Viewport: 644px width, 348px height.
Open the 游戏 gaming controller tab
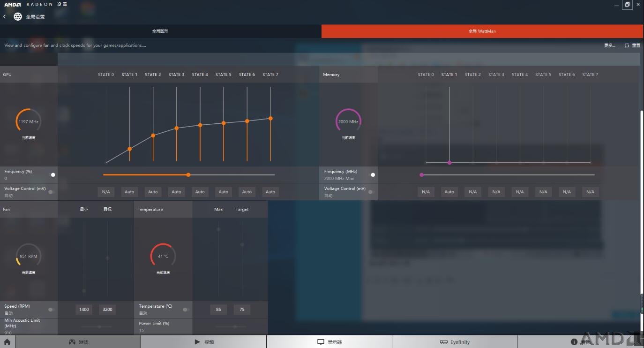tap(78, 342)
